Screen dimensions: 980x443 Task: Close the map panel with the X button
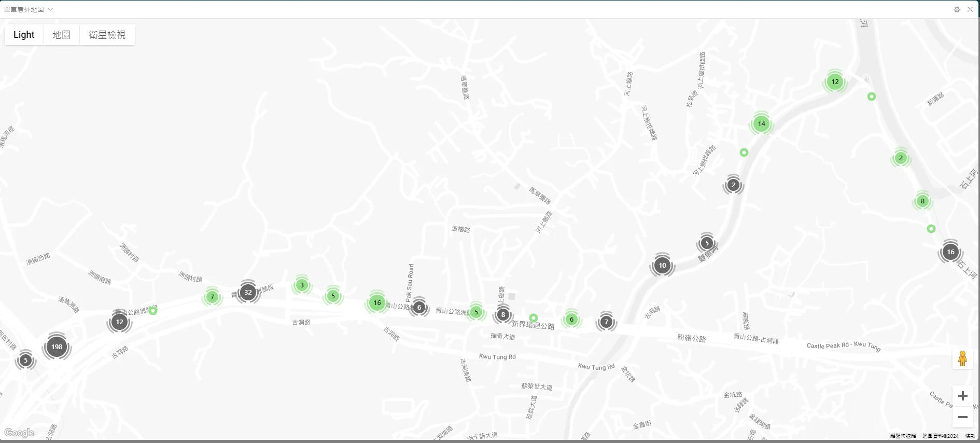(970, 9)
